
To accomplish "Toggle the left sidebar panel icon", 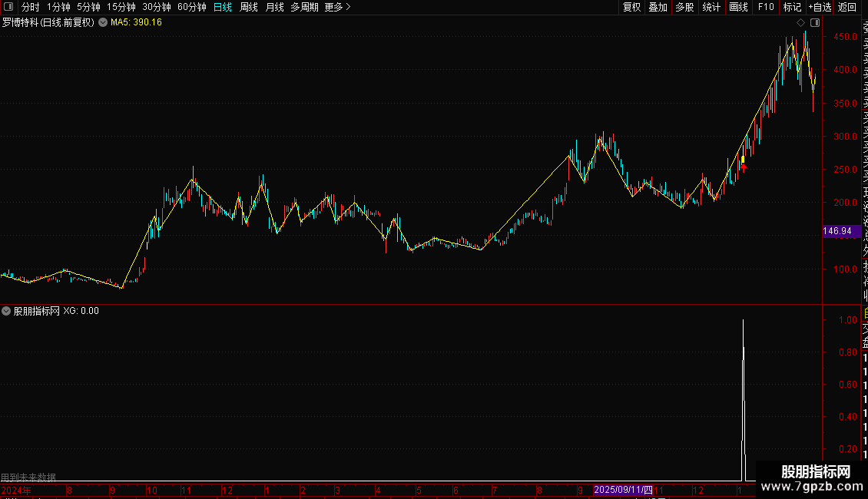I will (8, 7).
